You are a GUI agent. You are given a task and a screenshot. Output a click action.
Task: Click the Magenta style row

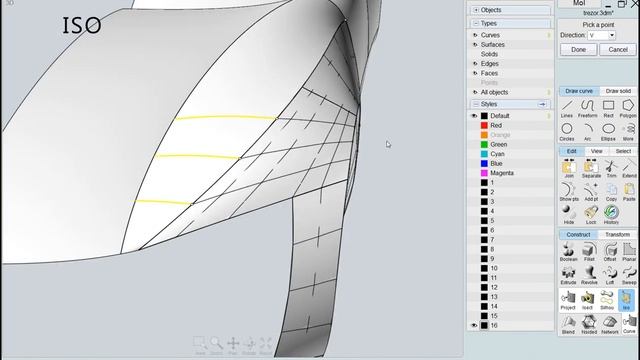pyautogui.click(x=510, y=173)
